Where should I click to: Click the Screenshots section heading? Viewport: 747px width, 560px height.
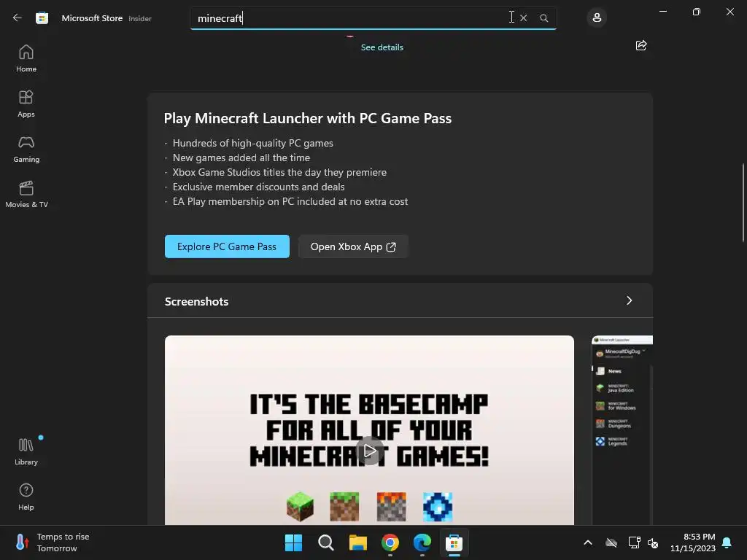tap(196, 301)
